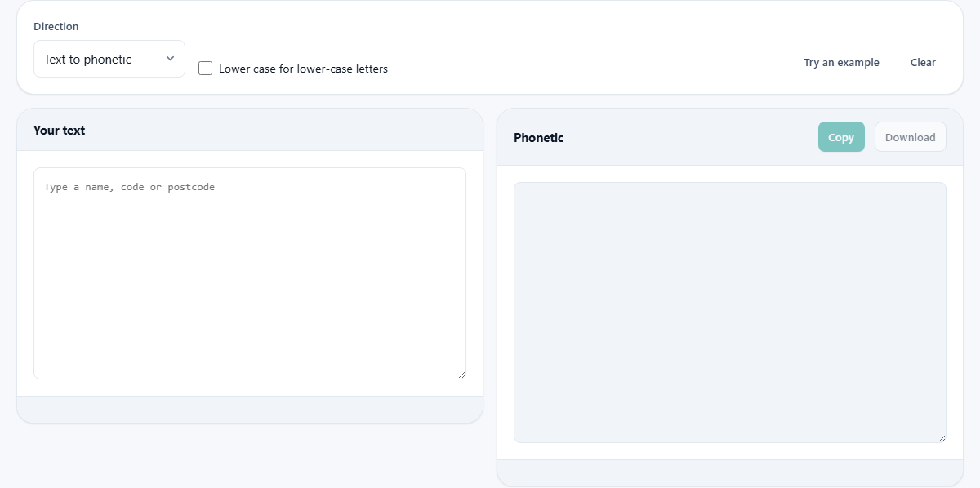Click the Phonetic panel heading
The width and height of the screenshot is (980, 488).
click(x=538, y=138)
